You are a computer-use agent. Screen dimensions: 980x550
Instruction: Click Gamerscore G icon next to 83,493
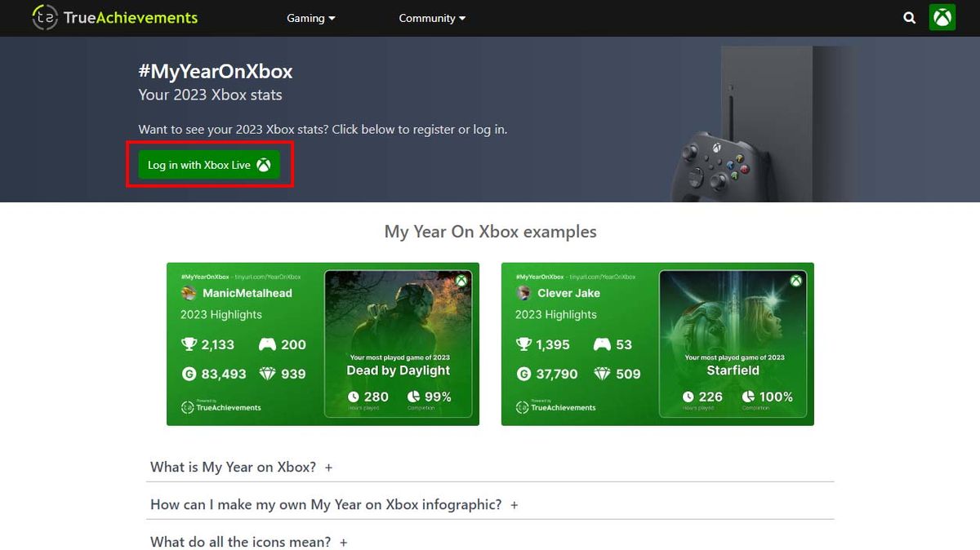(x=189, y=374)
